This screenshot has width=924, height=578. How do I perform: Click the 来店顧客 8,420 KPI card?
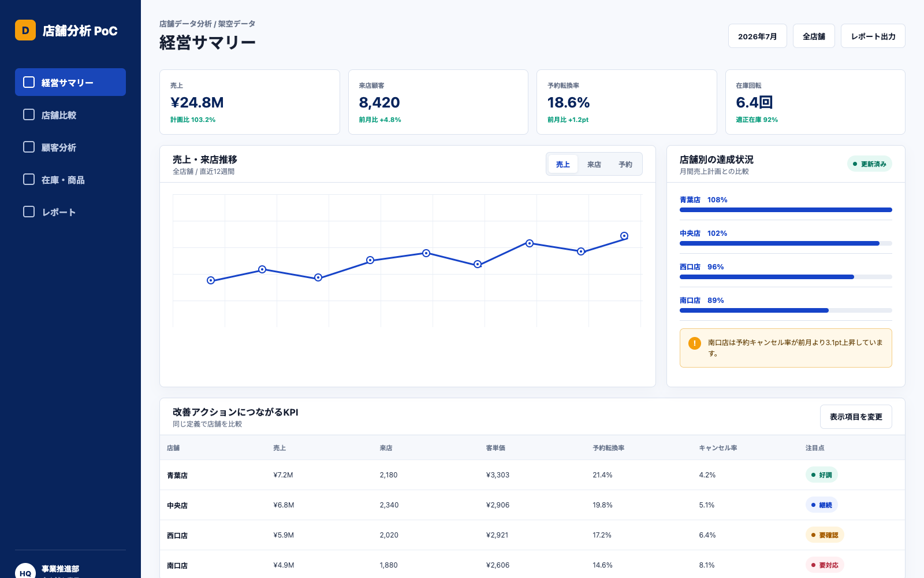coord(438,102)
